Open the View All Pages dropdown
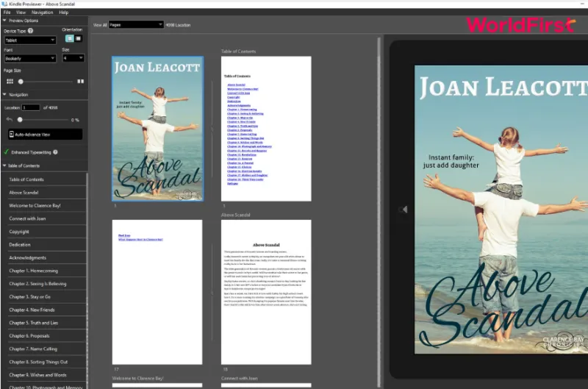 point(136,25)
